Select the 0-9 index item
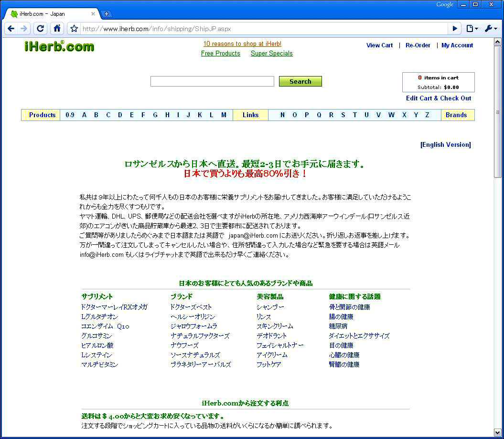The image size is (504, 439). pos(70,115)
